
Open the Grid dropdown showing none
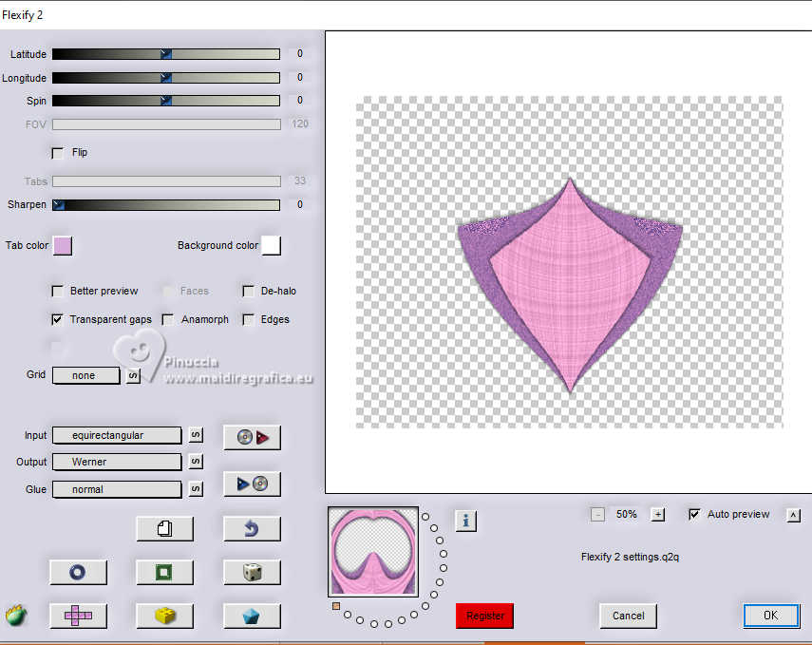86,375
